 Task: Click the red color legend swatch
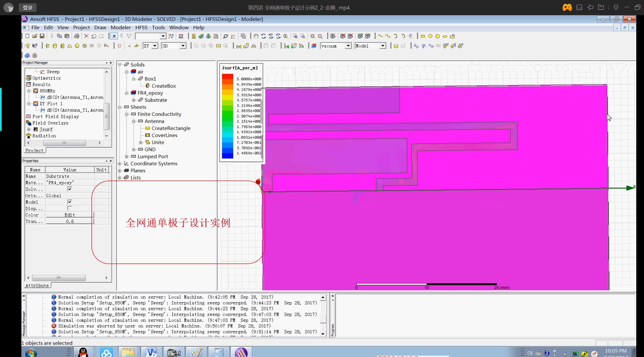227,76
